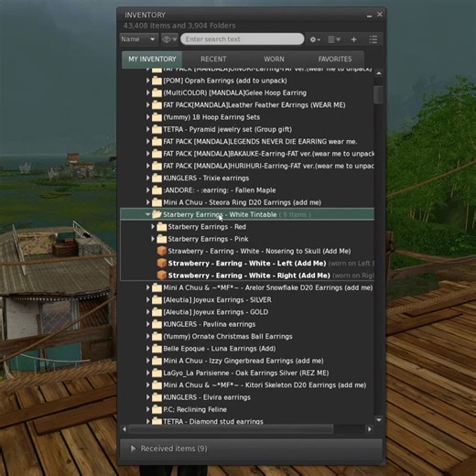This screenshot has height=476, width=476.
Task: Expand Starberry Earrings - Pink subfolder
Action: [x=153, y=239]
